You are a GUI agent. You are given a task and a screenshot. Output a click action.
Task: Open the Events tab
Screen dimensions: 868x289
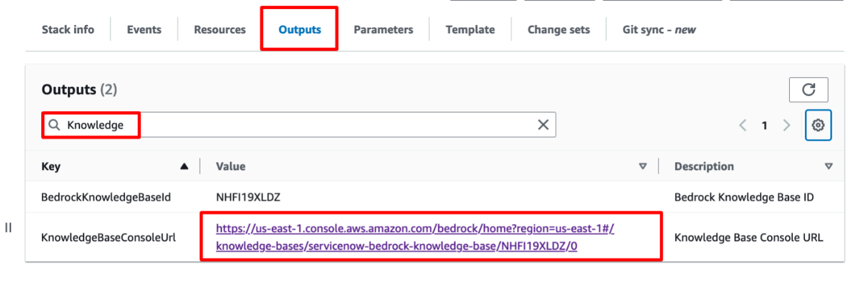144,29
